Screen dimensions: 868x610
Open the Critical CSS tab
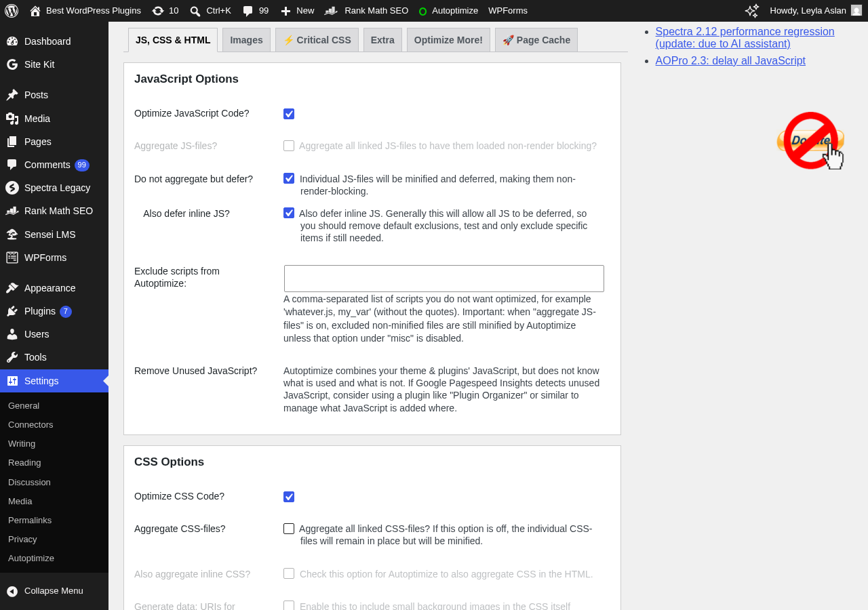click(x=317, y=40)
